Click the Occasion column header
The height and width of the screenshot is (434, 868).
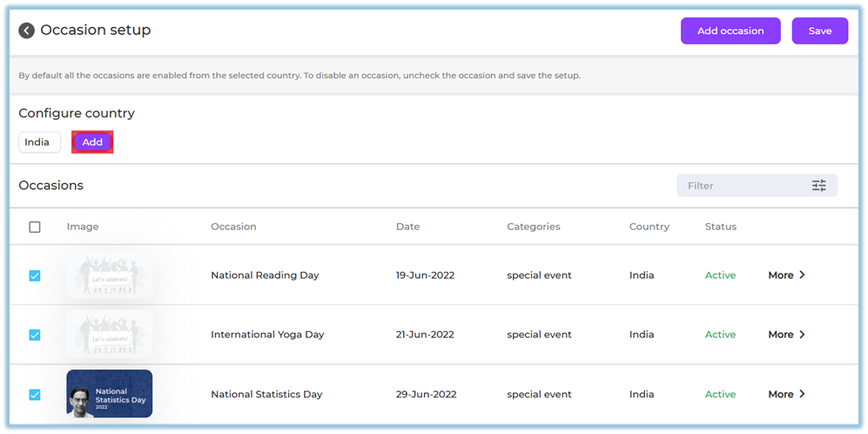233,227
